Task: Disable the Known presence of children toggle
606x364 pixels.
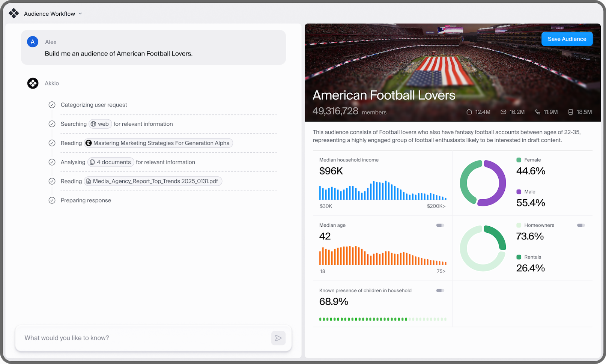Action: click(x=439, y=290)
